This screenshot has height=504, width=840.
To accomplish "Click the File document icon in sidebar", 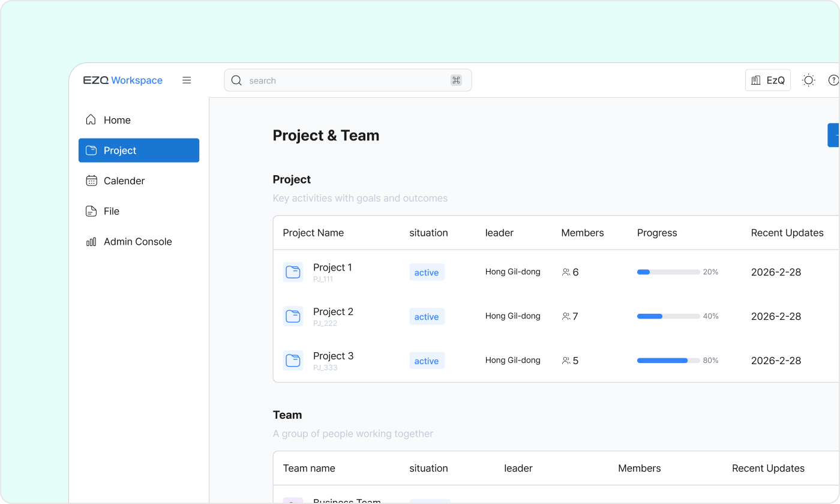I will coord(91,211).
